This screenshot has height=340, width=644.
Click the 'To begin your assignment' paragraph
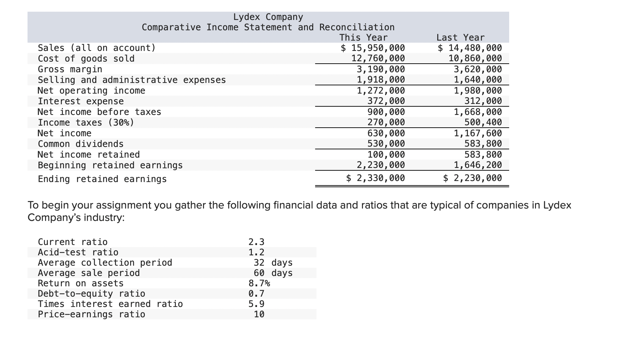tap(299, 211)
